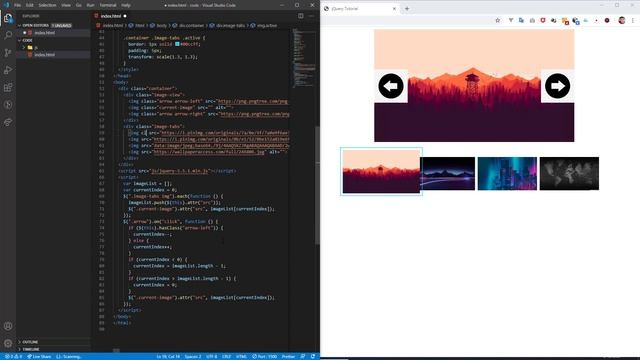Click the body breadcrumb
The width and height of the screenshot is (640, 360).
pos(159,25)
